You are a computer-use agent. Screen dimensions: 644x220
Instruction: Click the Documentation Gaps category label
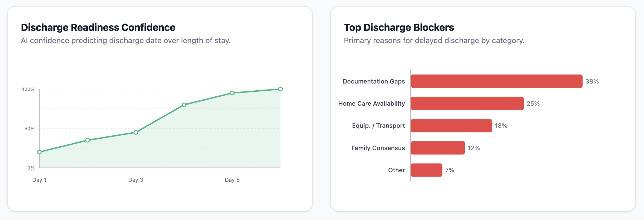(x=374, y=81)
